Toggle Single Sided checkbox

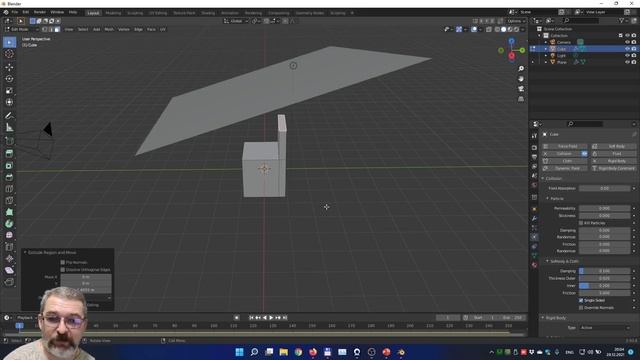point(581,300)
